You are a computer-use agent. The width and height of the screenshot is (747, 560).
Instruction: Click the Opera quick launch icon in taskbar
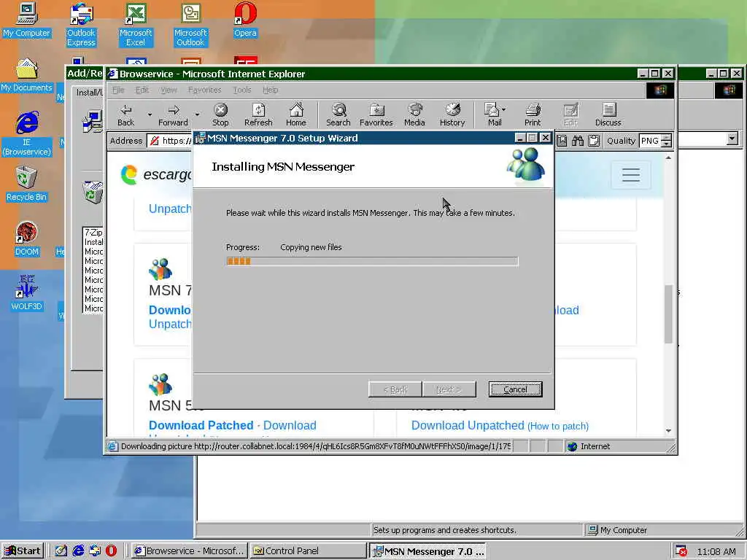[111, 551]
